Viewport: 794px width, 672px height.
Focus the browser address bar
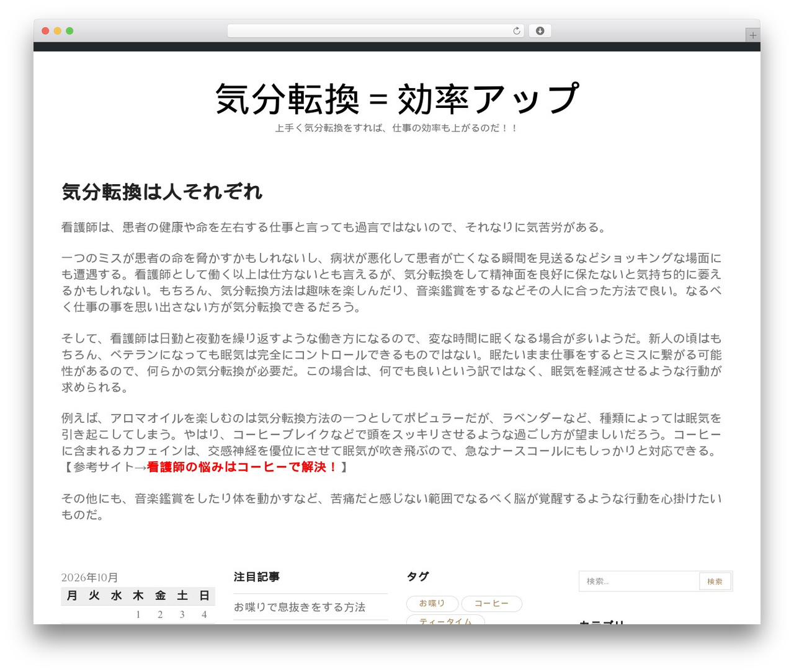coord(376,31)
